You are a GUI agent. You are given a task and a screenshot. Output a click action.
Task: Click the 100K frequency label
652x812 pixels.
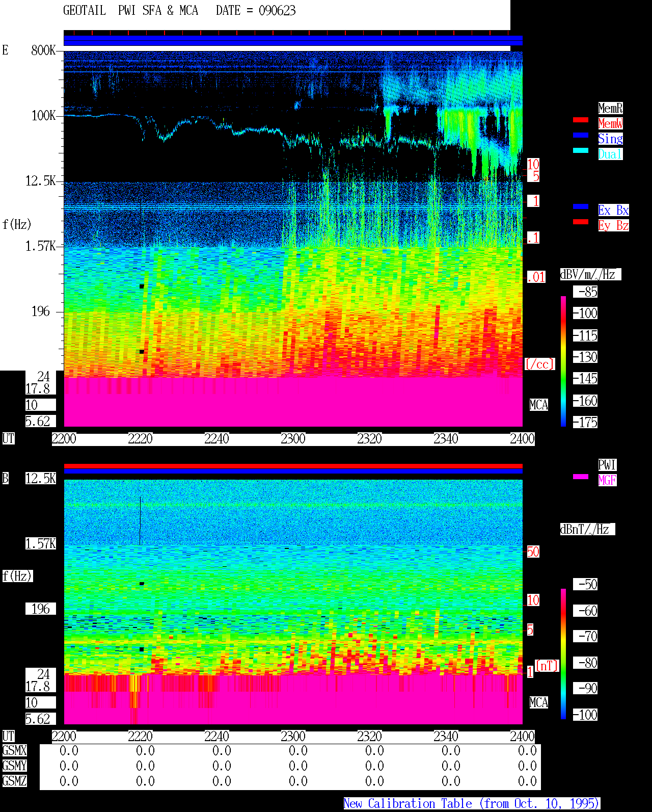(43, 115)
